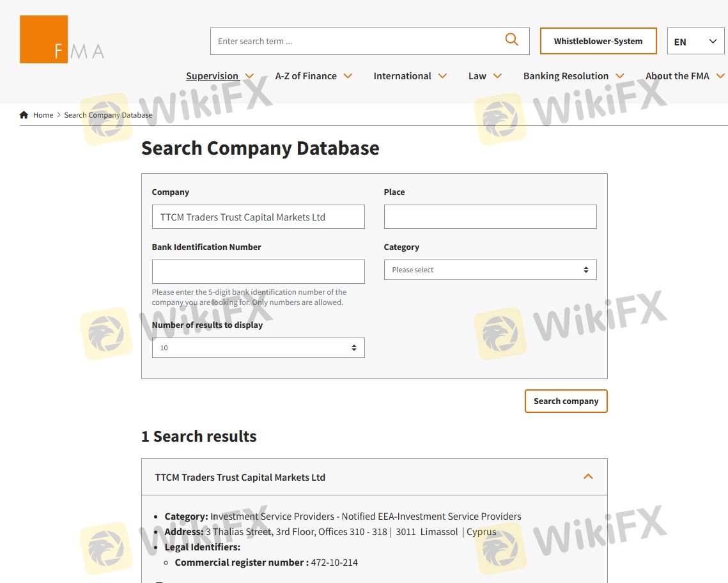Viewport: 728px width, 583px height.
Task: Open the Supervision menu
Action: tap(212, 75)
